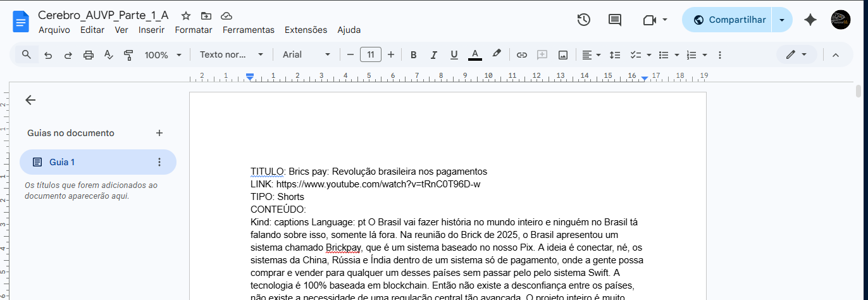Viewport: 868px width, 300px height.
Task: Click the font size input field
Action: tap(371, 55)
